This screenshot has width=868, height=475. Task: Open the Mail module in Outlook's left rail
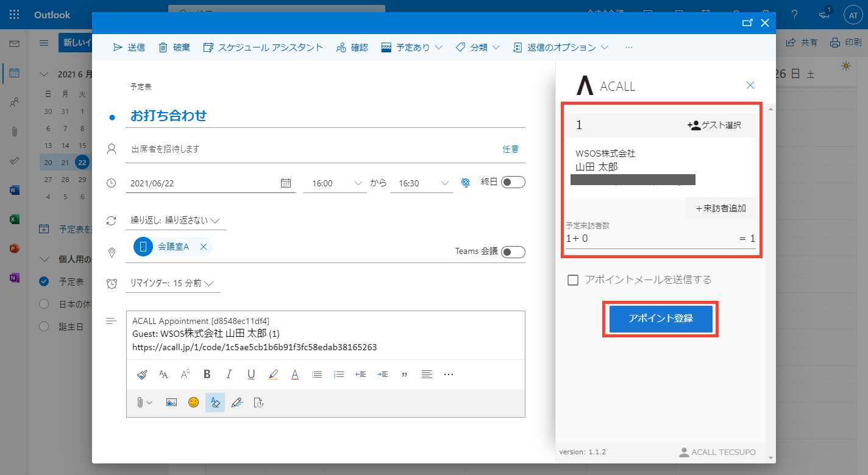pyautogui.click(x=15, y=44)
